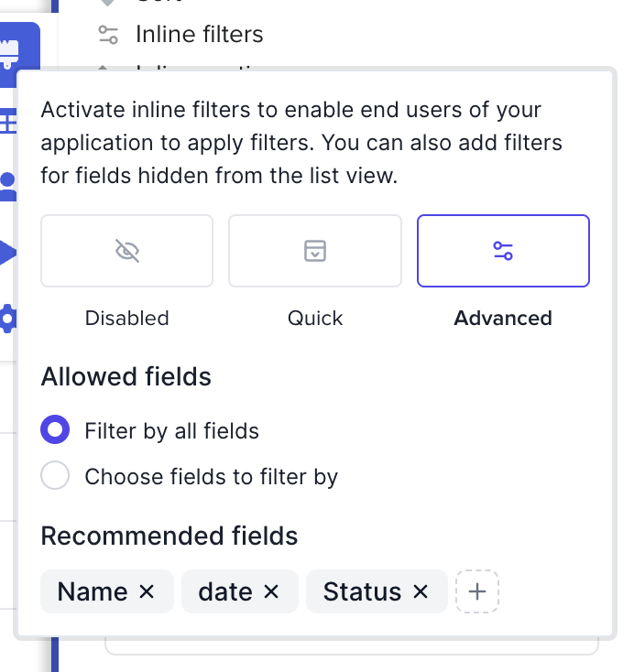The width and height of the screenshot is (634, 672).
Task: Select the Advanced sliders icon card
Action: point(503,251)
